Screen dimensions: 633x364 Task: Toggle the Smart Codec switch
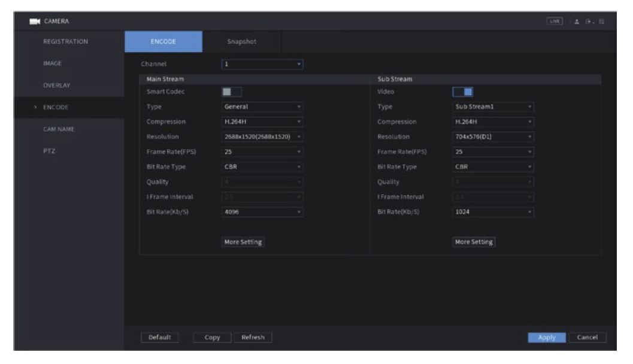click(x=231, y=92)
